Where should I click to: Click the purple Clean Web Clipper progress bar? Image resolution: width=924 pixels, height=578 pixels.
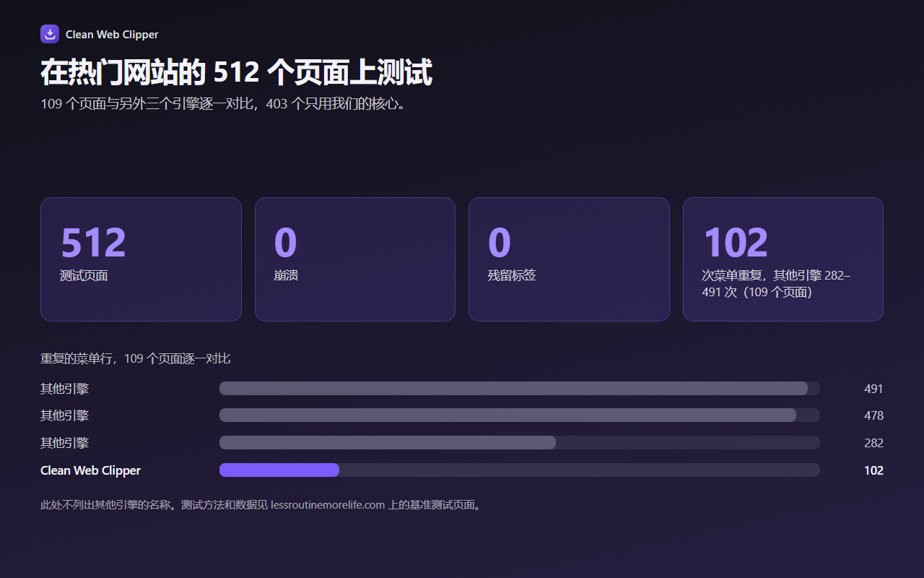[x=520, y=470]
